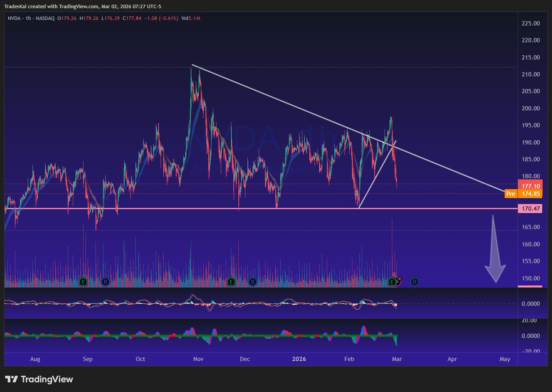Click the high value H179.26
The width and height of the screenshot is (552, 392).
point(89,18)
